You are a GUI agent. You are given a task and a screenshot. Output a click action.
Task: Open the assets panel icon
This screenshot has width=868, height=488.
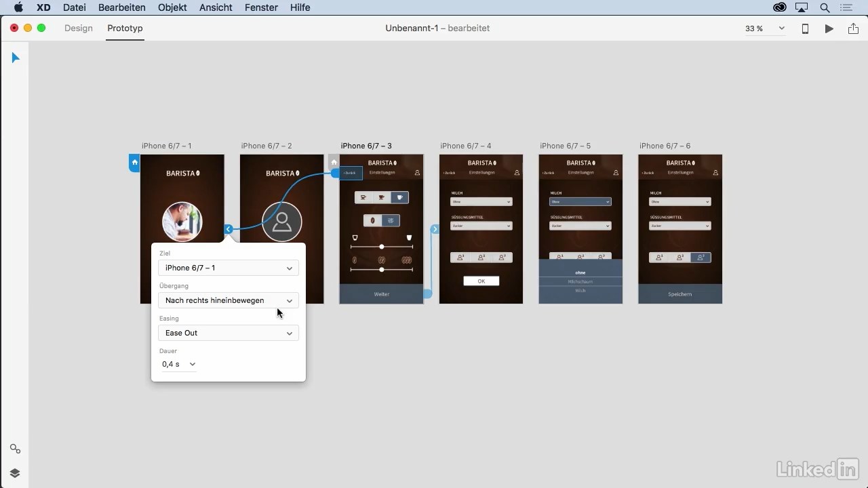pyautogui.click(x=15, y=449)
